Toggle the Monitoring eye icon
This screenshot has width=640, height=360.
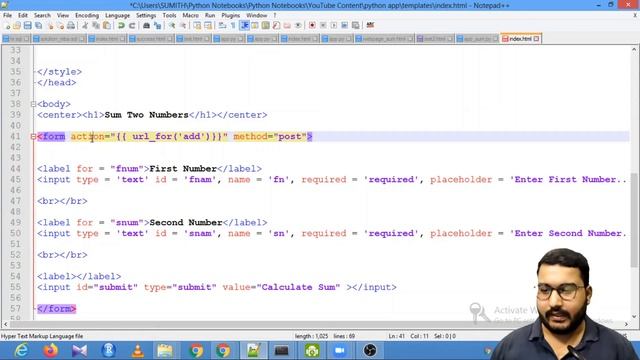pos(298,25)
